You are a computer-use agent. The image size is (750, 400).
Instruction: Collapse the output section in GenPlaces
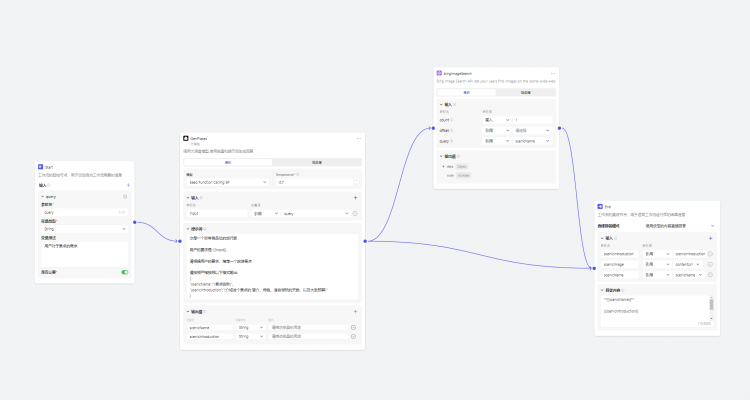[x=188, y=311]
